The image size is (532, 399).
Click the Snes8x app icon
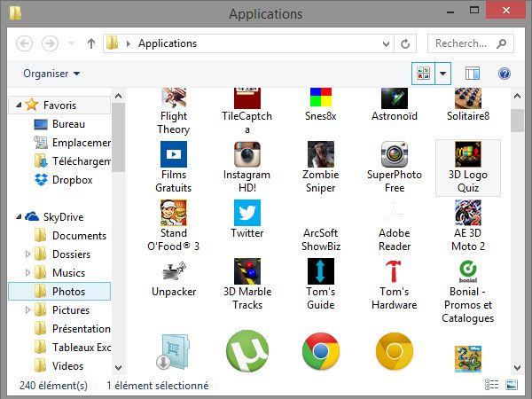pyautogui.click(x=321, y=98)
